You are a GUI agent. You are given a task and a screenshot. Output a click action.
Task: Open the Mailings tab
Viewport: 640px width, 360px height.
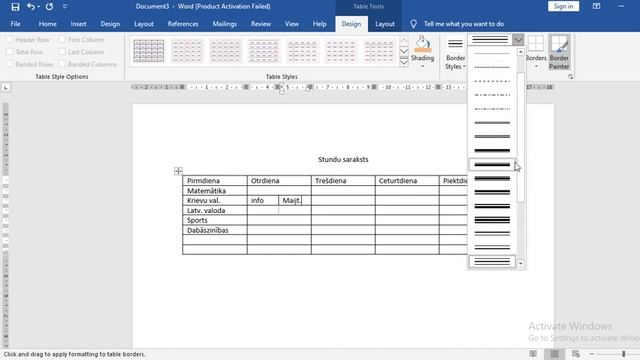pyautogui.click(x=224, y=24)
